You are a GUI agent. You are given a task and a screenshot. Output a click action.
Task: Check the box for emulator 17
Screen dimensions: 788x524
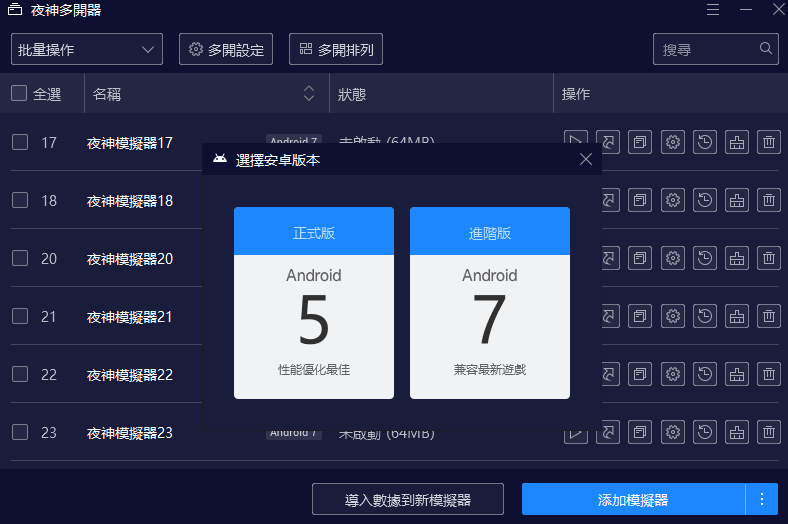(x=20, y=142)
